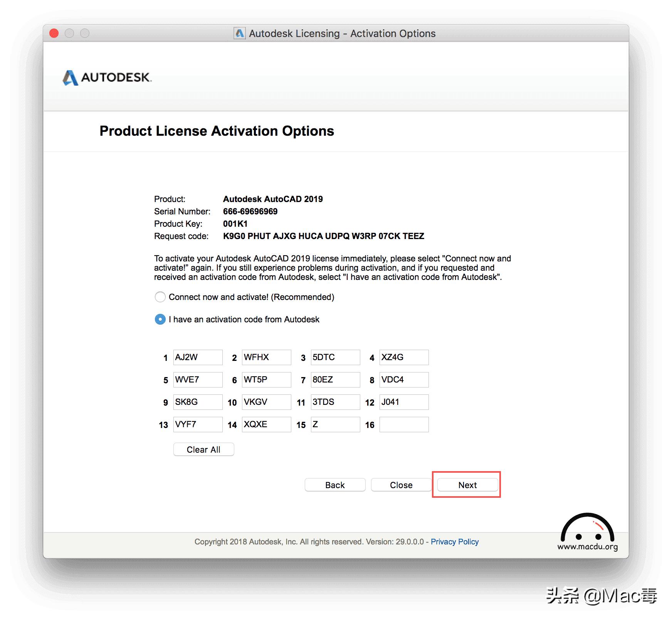This screenshot has width=672, height=620.
Task: Click the Autodesk logo in the header
Action: 107,77
